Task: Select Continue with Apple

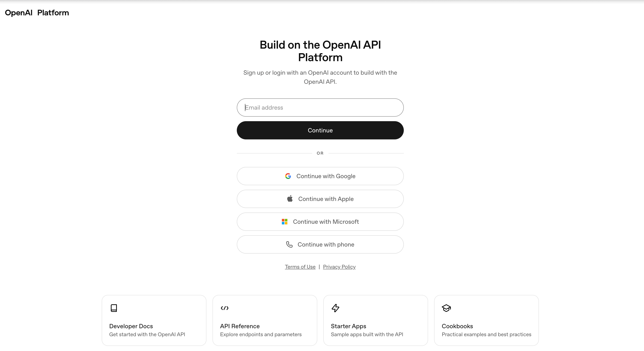Action: coord(320,199)
